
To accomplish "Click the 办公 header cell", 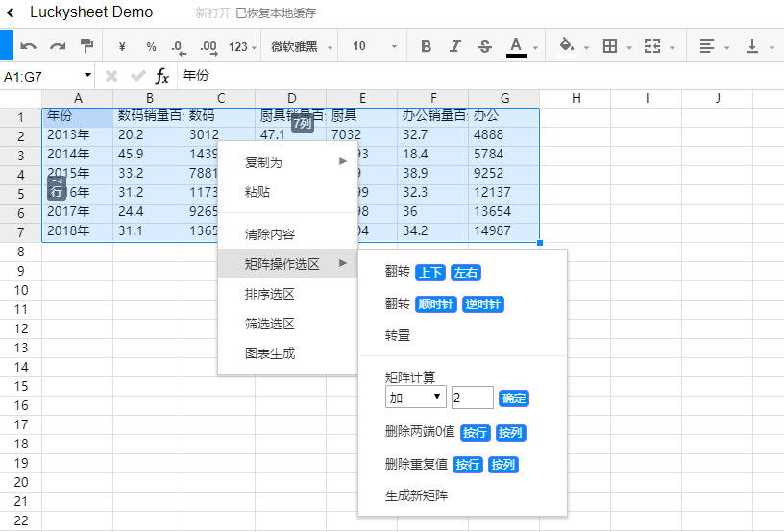I will 504,116.
